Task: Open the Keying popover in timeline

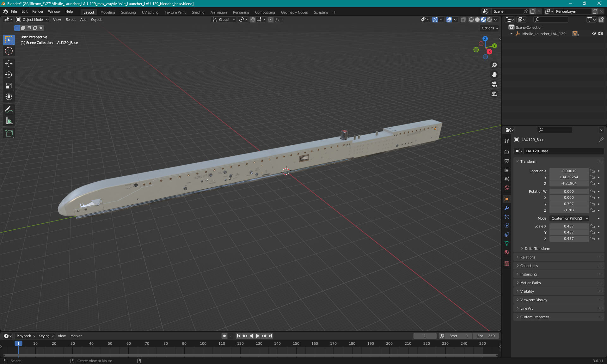Action: [46, 336]
